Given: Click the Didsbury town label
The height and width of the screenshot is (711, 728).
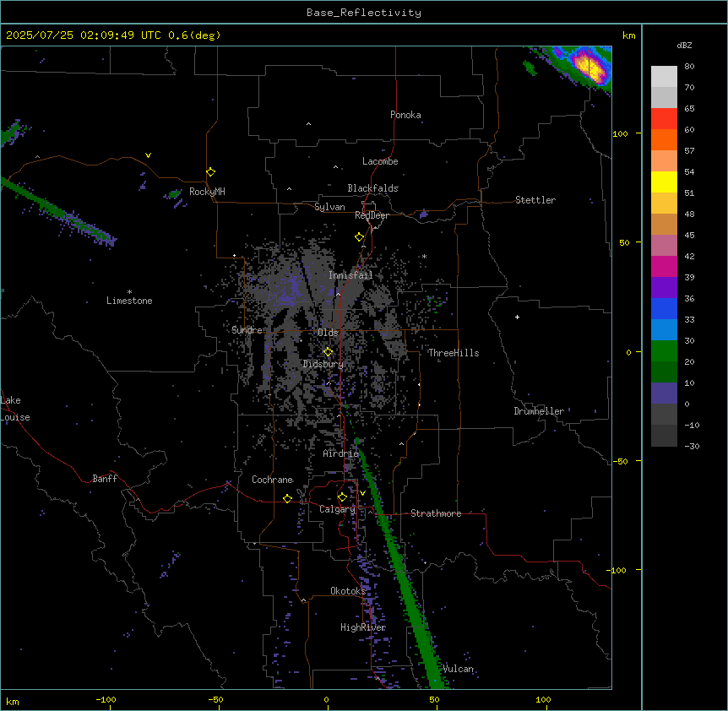Looking at the screenshot, I should (323, 364).
